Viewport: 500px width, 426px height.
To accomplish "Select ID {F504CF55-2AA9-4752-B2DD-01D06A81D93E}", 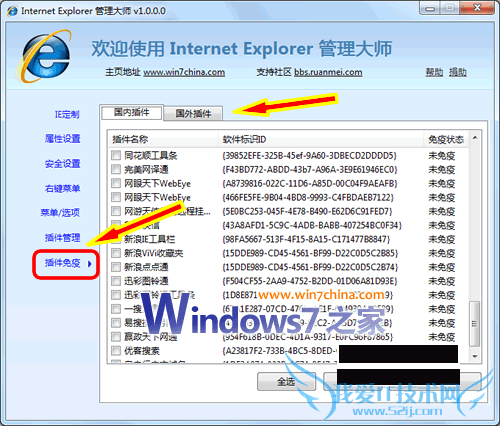I will click(310, 281).
